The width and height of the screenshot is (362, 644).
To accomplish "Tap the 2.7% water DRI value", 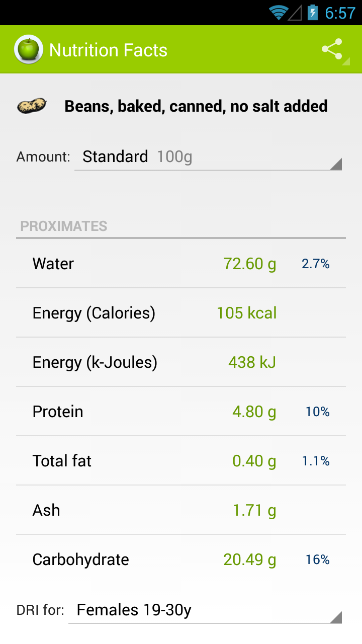I will 316,264.
